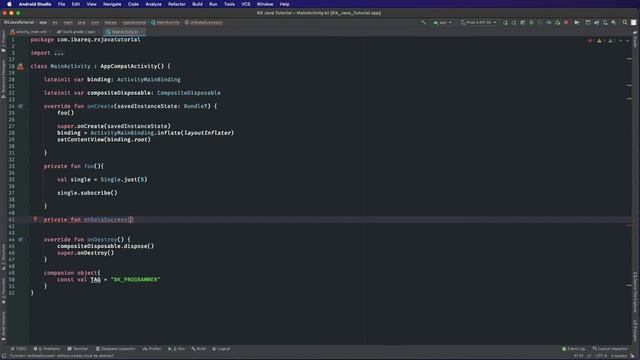Open the Tools menu
Screen dimensions: 640x360
(x=229, y=4)
